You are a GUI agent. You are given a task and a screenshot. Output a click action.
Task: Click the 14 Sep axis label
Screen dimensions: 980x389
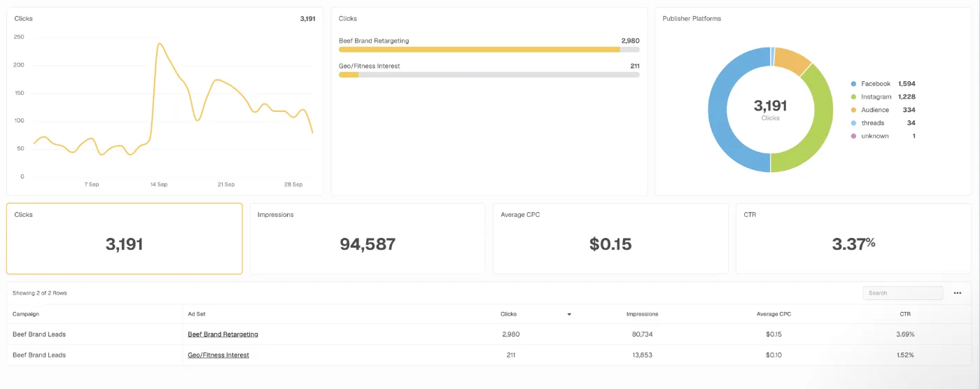tap(158, 185)
